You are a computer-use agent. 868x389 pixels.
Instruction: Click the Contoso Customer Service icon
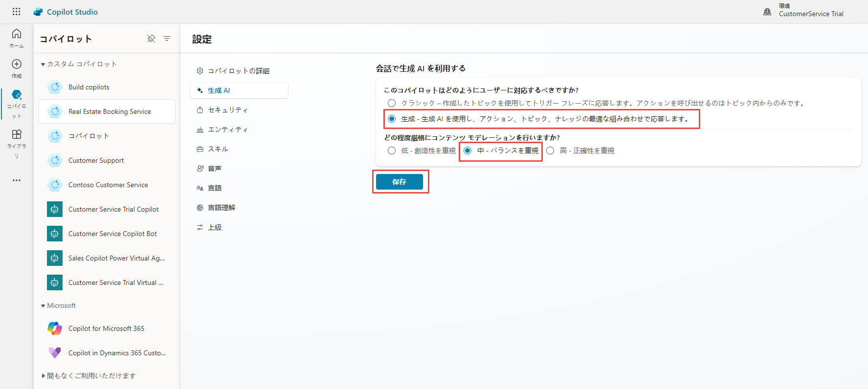[x=55, y=185]
